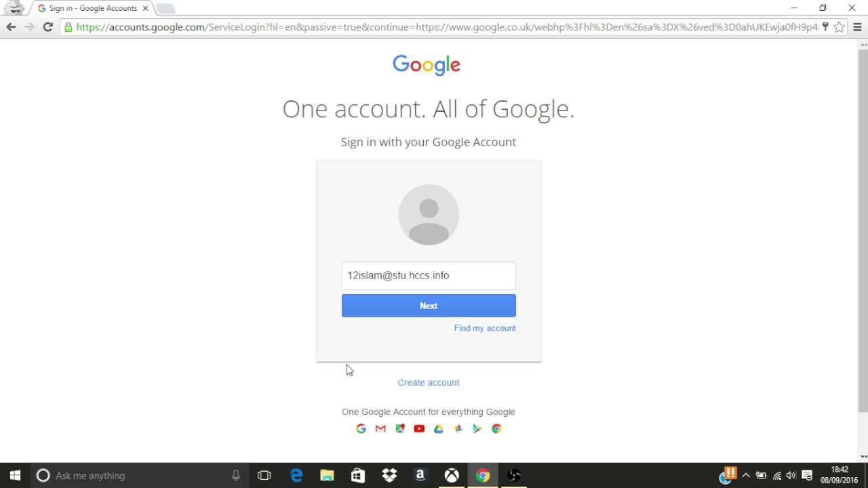Click the email address input field
Viewport: 868px width, 488px height.
coord(429,276)
